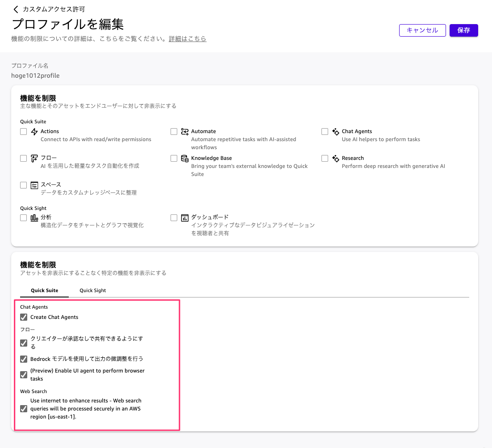Toggle Bedrock モデル output tuning checkbox
Viewport: 492px width, 448px height.
[24, 359]
